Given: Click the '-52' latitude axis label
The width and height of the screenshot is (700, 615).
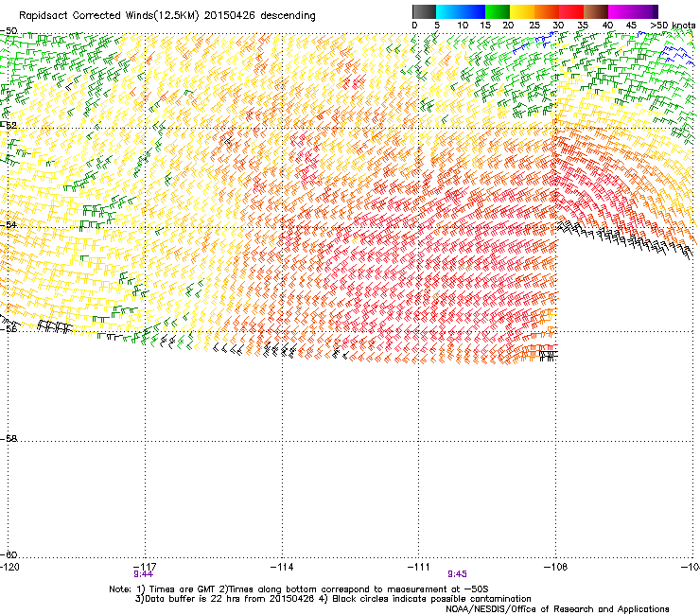Looking at the screenshot, I should click(9, 126).
